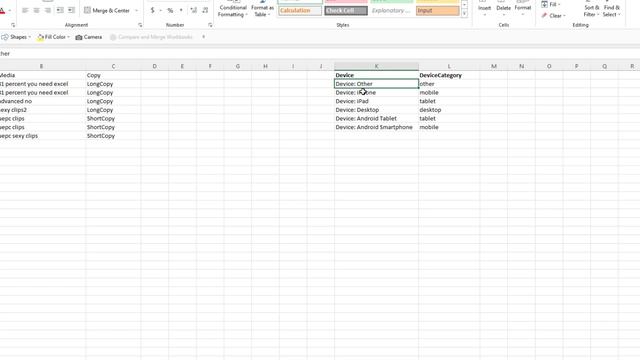Open the Format cells menu
The width and height of the screenshot is (640, 360).
pyautogui.click(x=522, y=9)
